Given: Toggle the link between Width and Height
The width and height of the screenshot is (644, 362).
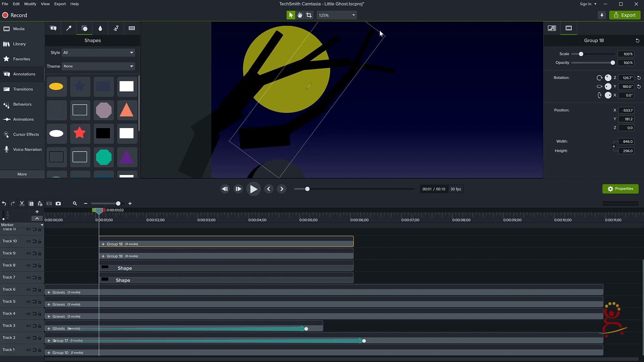Looking at the screenshot, I should coord(614,146).
